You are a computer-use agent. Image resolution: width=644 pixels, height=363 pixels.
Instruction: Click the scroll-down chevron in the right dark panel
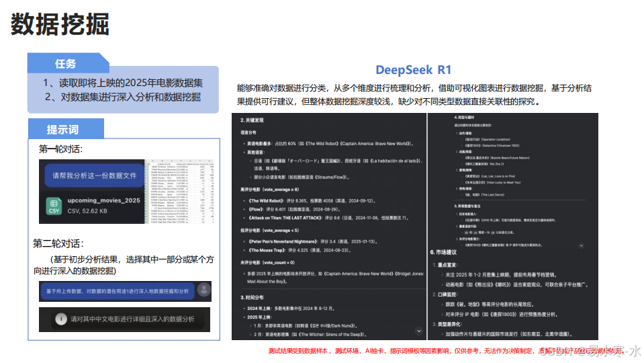coord(582,246)
